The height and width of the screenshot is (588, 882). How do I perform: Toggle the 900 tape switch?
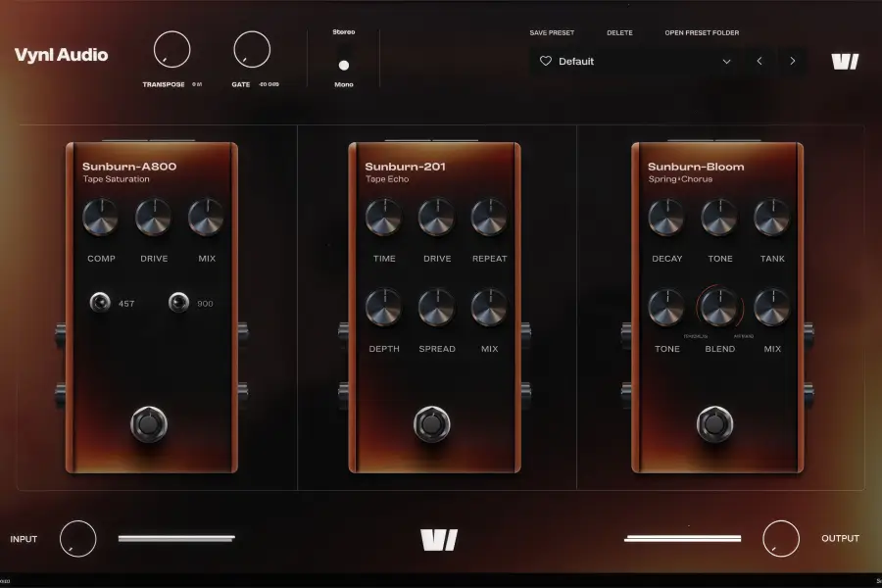179,303
